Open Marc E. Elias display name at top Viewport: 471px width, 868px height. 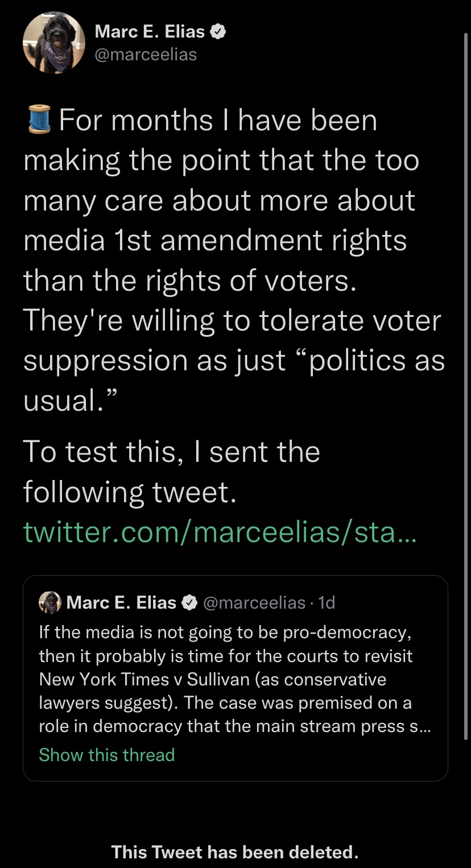pyautogui.click(x=150, y=31)
